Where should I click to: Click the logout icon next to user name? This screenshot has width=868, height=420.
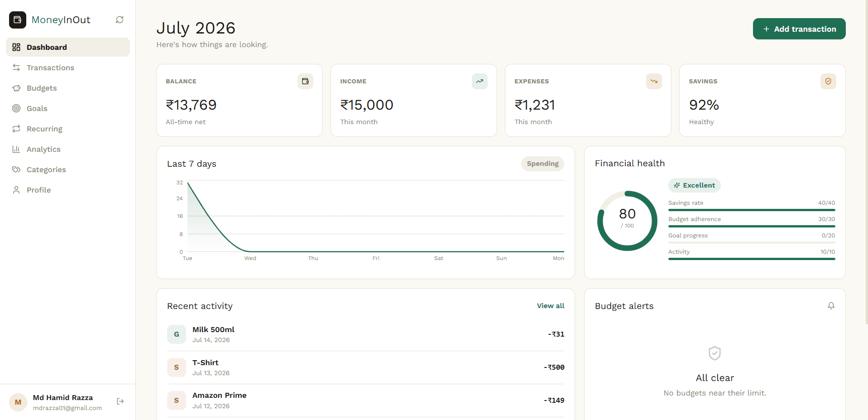click(120, 401)
